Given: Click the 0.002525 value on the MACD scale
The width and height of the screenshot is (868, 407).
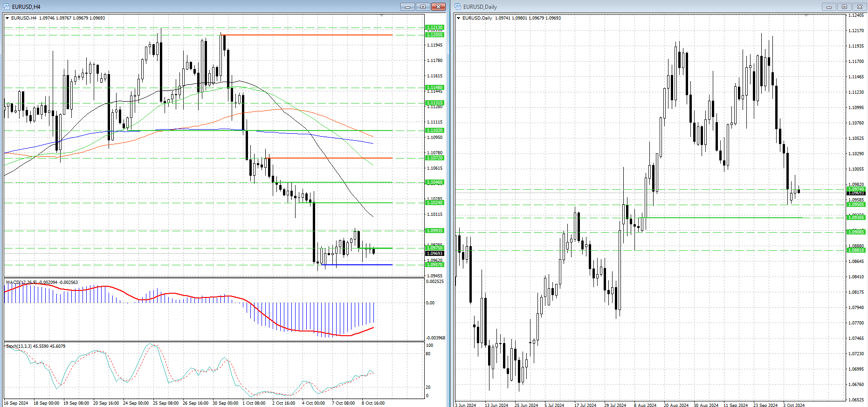Looking at the screenshot, I should [x=435, y=282].
